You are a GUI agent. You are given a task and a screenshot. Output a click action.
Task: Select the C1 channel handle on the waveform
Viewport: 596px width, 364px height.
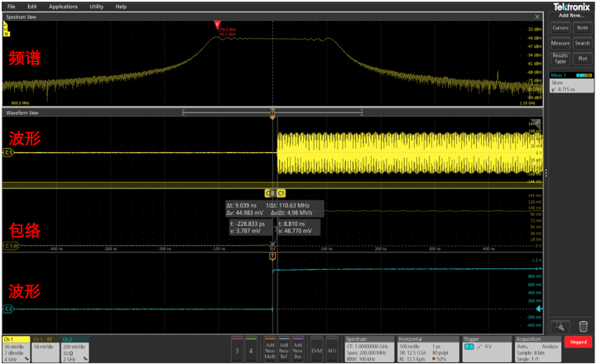9,153
